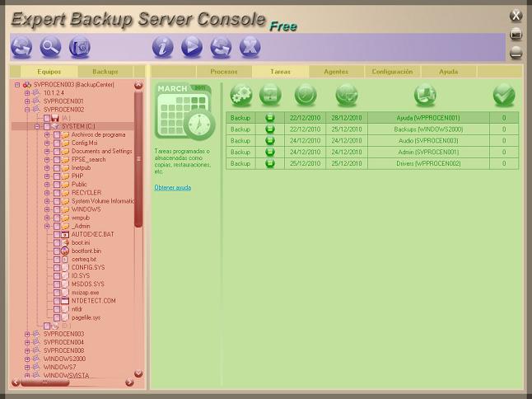Click the round red scroll-down arrow in tree
This screenshot has width=532, height=399.
coord(138,373)
